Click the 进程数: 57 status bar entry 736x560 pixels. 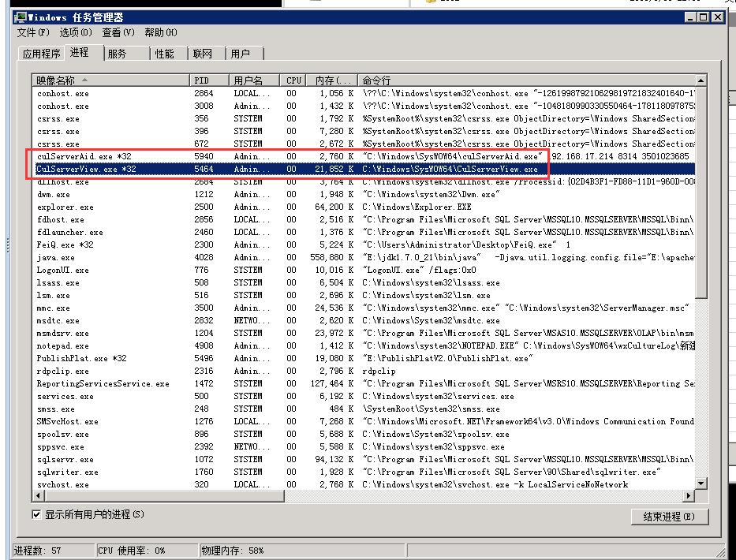point(53,551)
